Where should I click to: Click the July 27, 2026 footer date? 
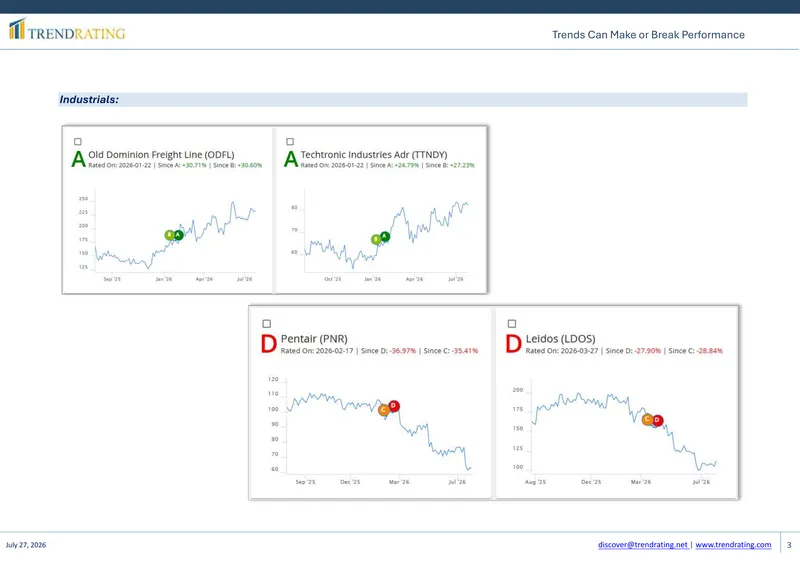point(26,545)
